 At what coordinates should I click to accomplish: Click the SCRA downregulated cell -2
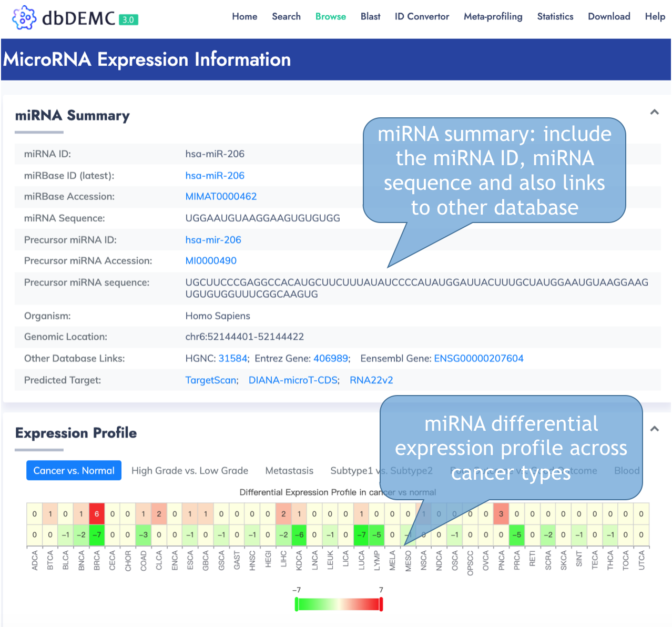pos(548,534)
